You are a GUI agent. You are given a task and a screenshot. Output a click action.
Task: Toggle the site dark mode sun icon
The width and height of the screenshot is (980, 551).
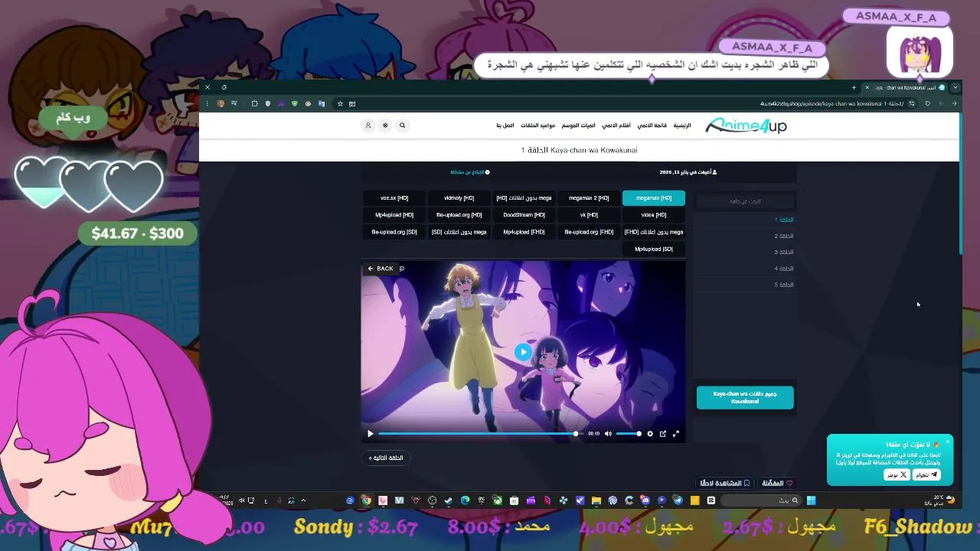(385, 126)
